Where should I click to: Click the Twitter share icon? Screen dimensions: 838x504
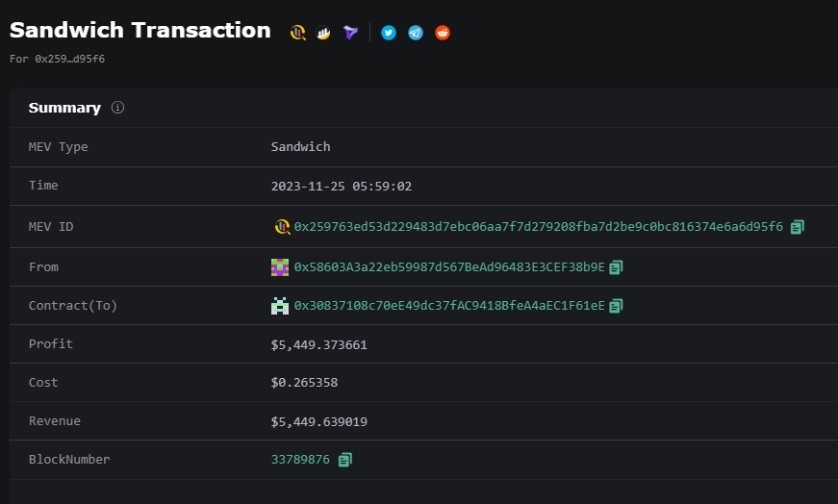389,33
